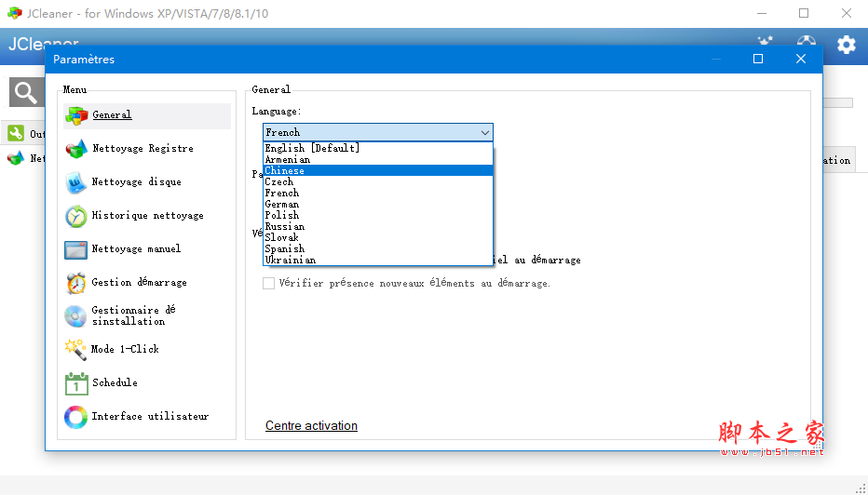Click the magnifier search icon in main window

(26, 92)
